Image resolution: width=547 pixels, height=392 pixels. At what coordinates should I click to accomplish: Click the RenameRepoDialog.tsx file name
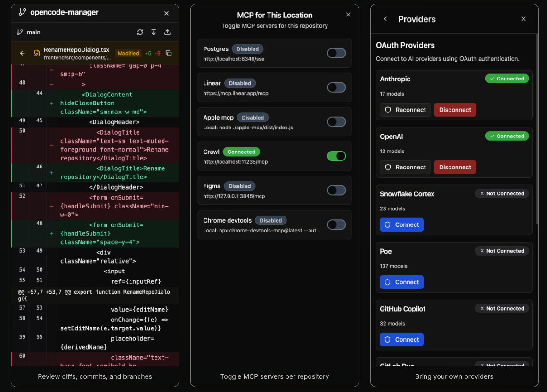[76, 49]
